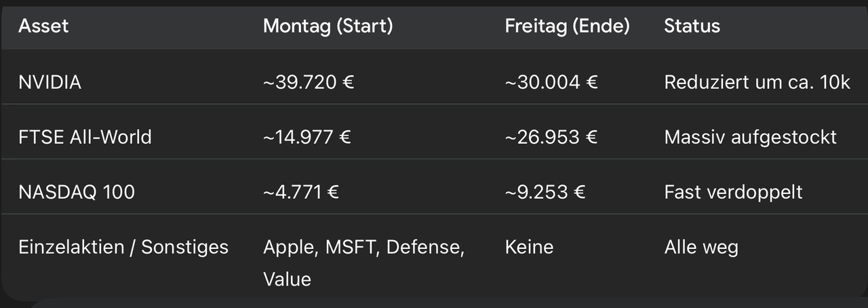Select the 'Massiv aufgestockt' status cell

click(750, 137)
